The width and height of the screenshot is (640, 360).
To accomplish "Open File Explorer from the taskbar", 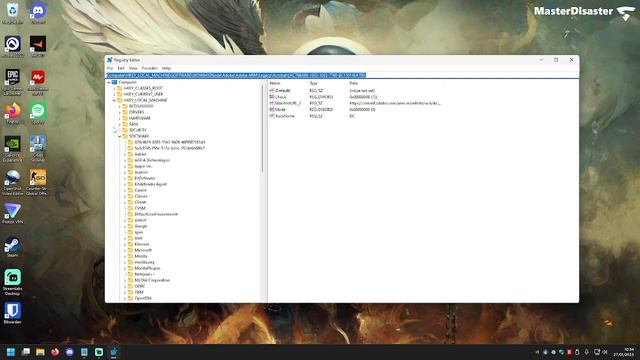I will 40,352.
